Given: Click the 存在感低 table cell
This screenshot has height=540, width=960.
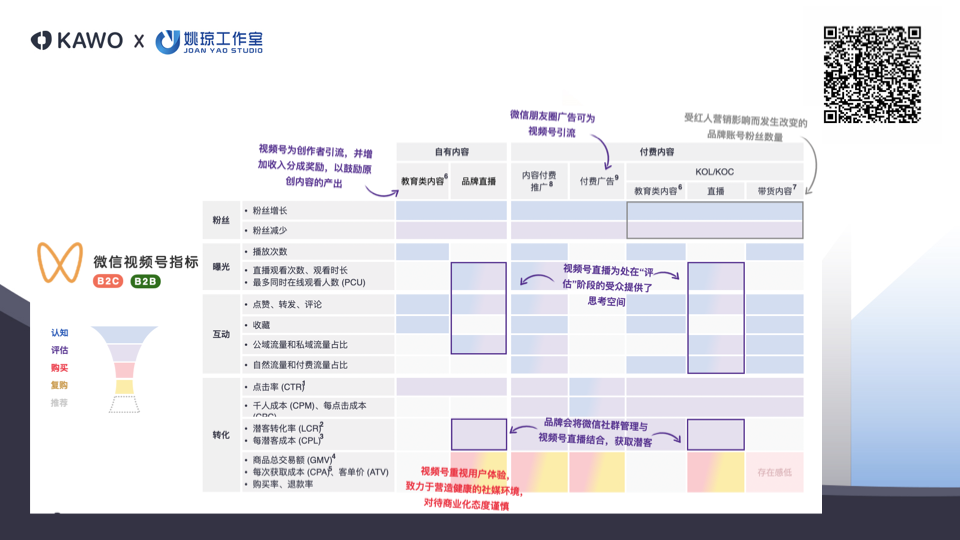Looking at the screenshot, I should (774, 472).
